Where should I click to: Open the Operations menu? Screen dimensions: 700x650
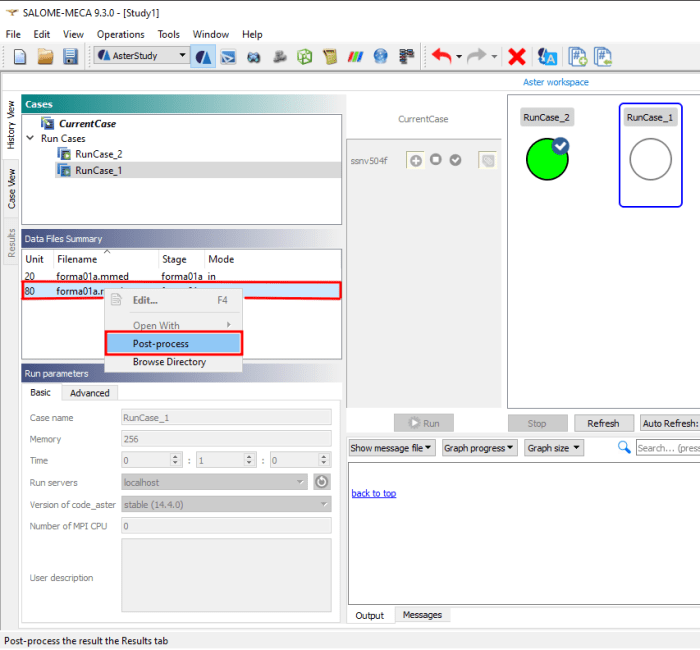tap(121, 34)
